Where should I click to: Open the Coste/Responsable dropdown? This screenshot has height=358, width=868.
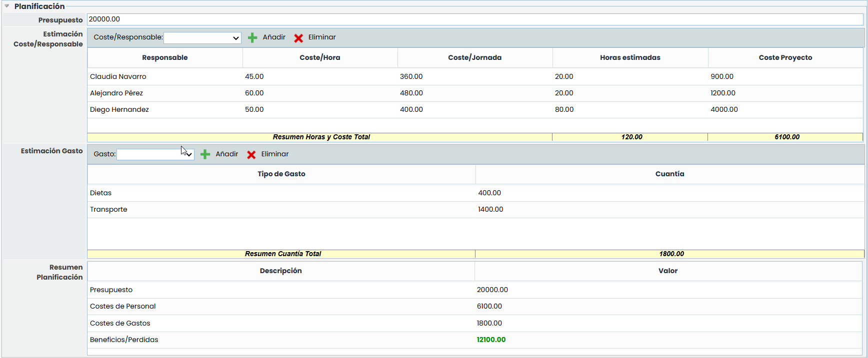coord(202,38)
